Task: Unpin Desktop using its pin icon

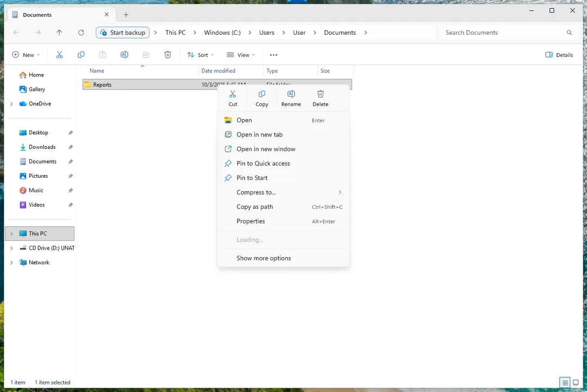Action: (70, 133)
